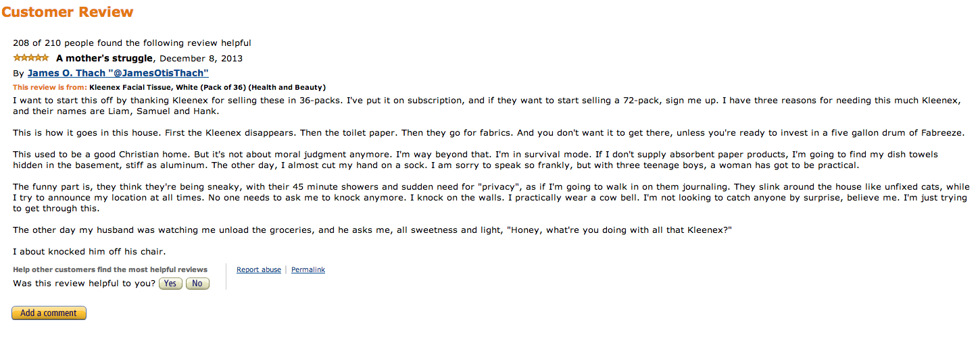Click the paragraph starting "The funny part is"
This screenshot has width=980, height=345.
pos(487,197)
